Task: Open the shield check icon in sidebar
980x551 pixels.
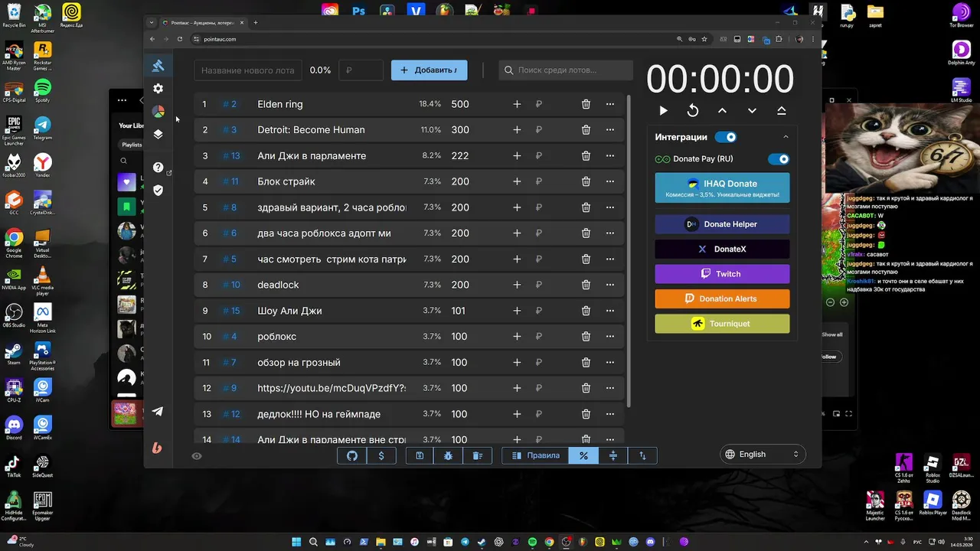Action: pos(158,191)
